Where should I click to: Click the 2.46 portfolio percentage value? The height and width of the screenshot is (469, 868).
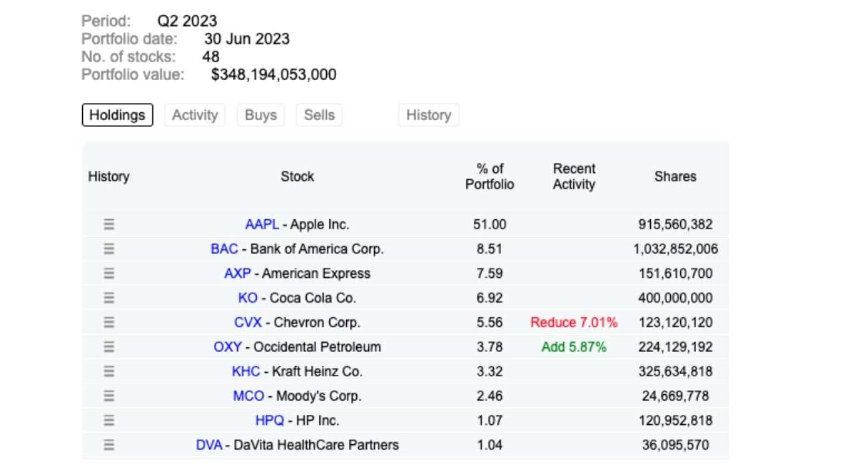(490, 396)
